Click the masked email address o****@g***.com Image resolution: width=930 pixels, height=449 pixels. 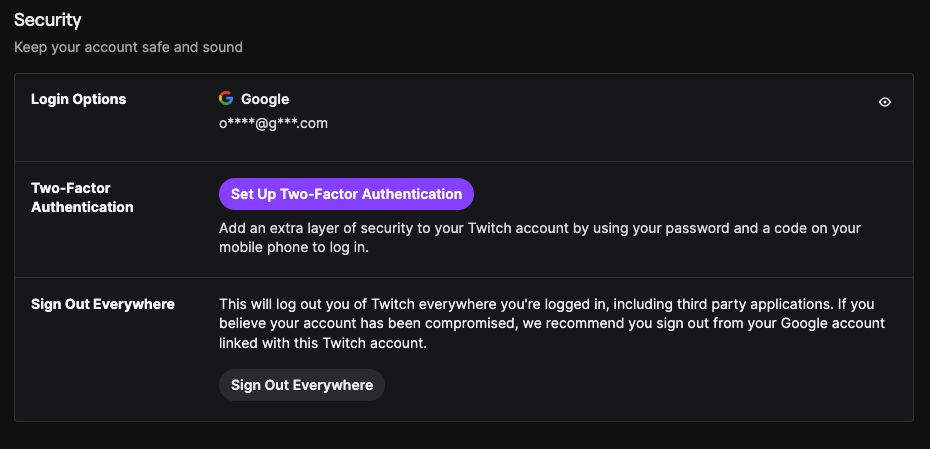click(273, 123)
